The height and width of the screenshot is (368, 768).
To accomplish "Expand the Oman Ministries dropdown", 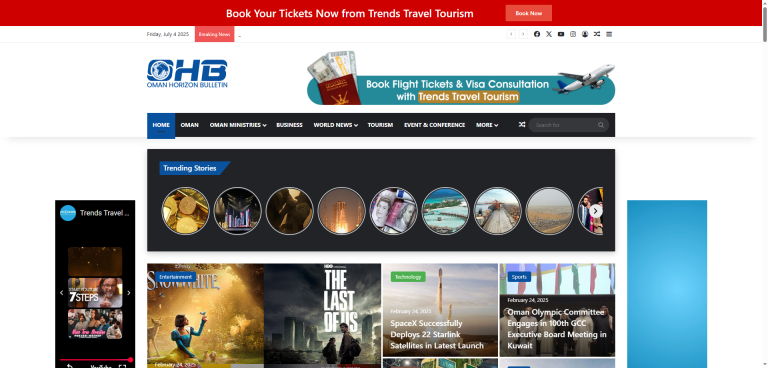I will (x=238, y=125).
